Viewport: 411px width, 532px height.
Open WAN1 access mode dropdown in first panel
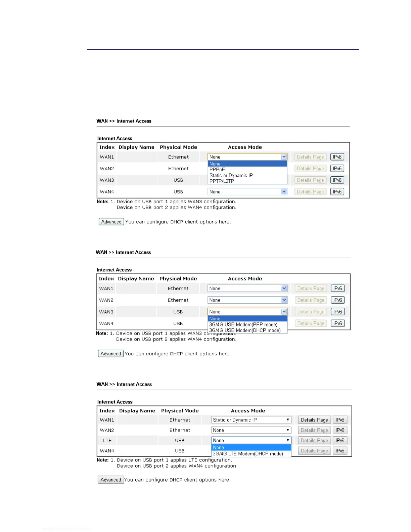click(x=247, y=157)
